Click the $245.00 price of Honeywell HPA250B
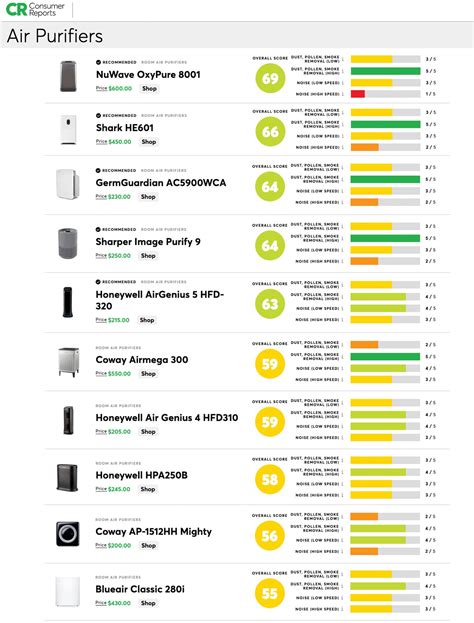The image size is (474, 623). click(119, 489)
